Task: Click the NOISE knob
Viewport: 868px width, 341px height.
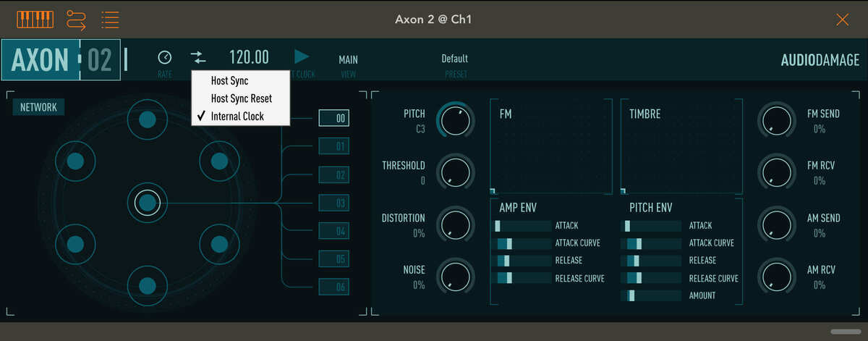Action: [456, 277]
